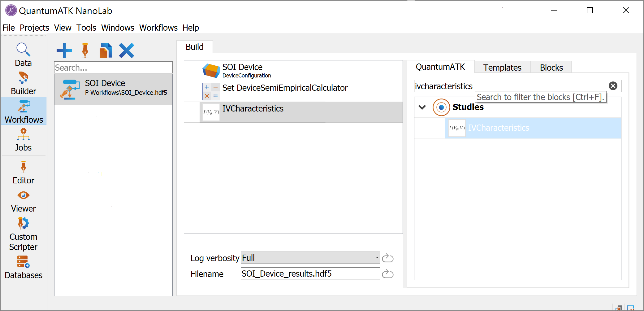
Task: Open the View menu
Action: (x=63, y=28)
